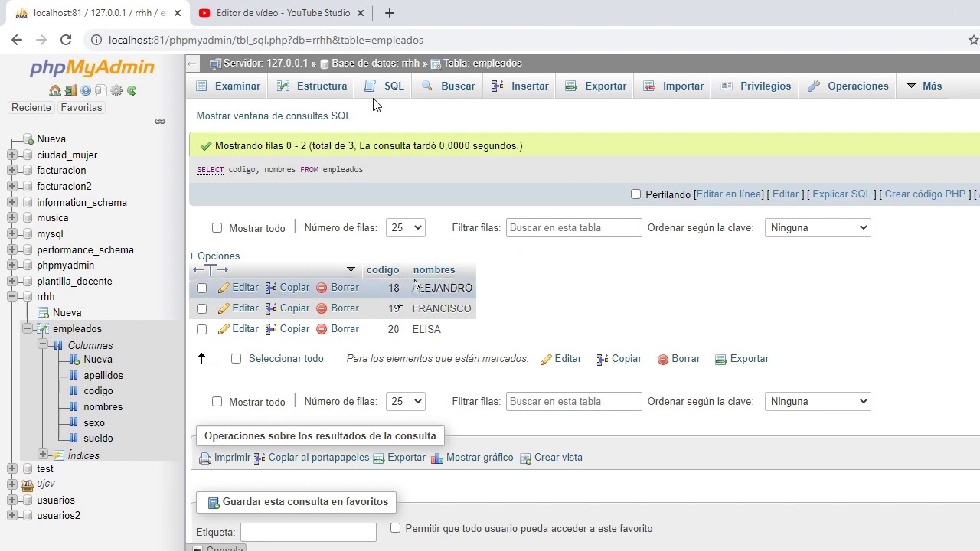Click the sort arrow in results header

coord(351,269)
